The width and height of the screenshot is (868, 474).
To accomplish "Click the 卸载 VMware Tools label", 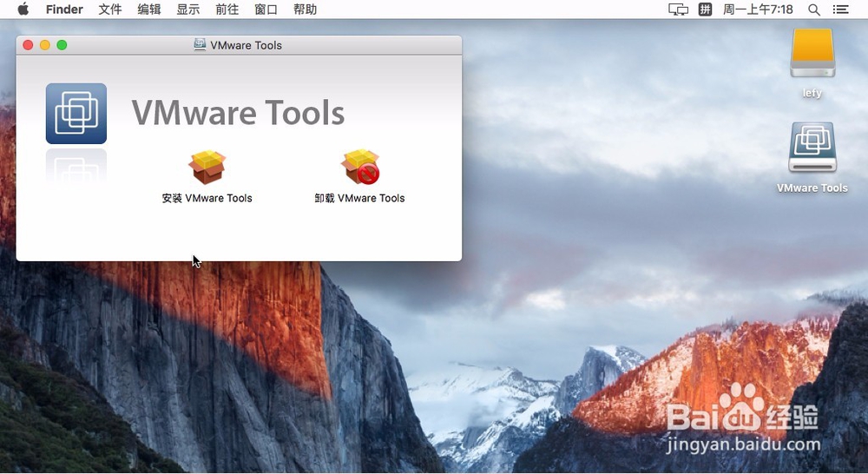I will point(360,198).
